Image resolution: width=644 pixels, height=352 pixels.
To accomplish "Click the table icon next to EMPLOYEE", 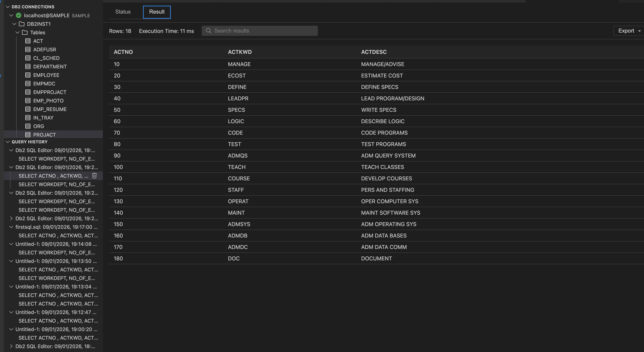I will [28, 75].
